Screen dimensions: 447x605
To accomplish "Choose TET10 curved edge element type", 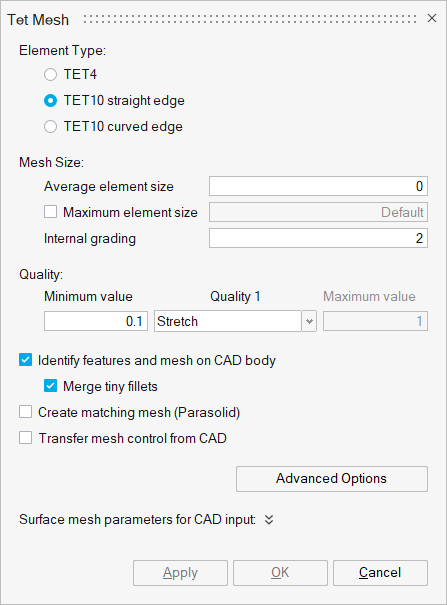I will point(51,127).
